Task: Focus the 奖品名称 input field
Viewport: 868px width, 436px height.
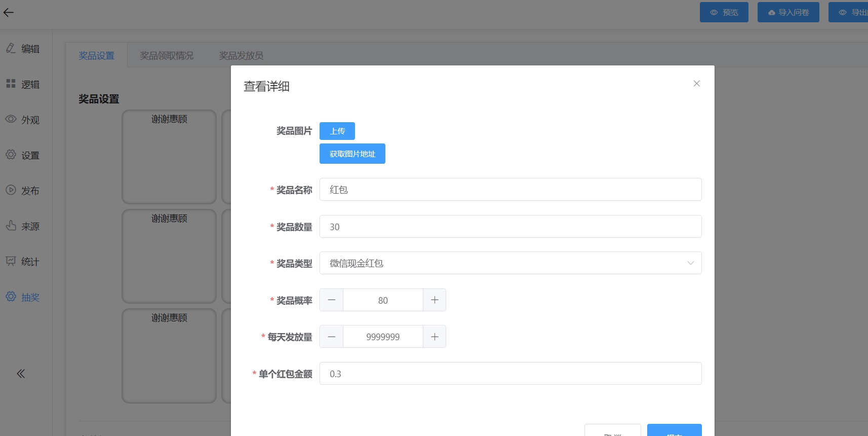Action: pyautogui.click(x=510, y=190)
